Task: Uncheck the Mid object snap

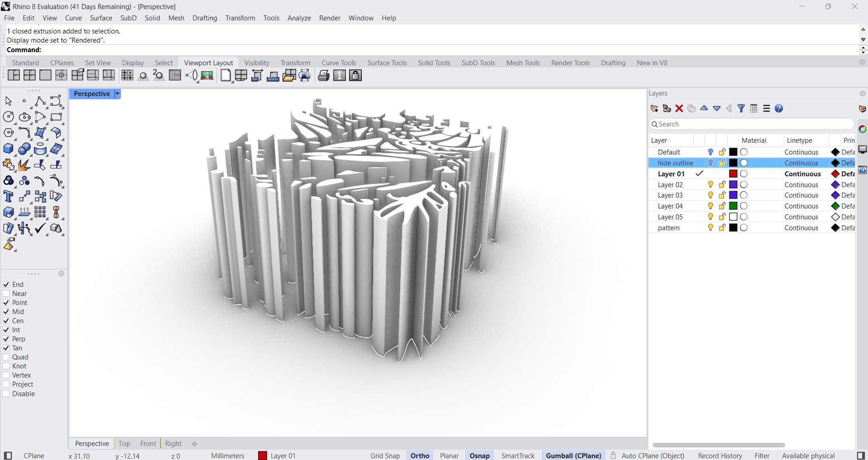Action: tap(6, 312)
